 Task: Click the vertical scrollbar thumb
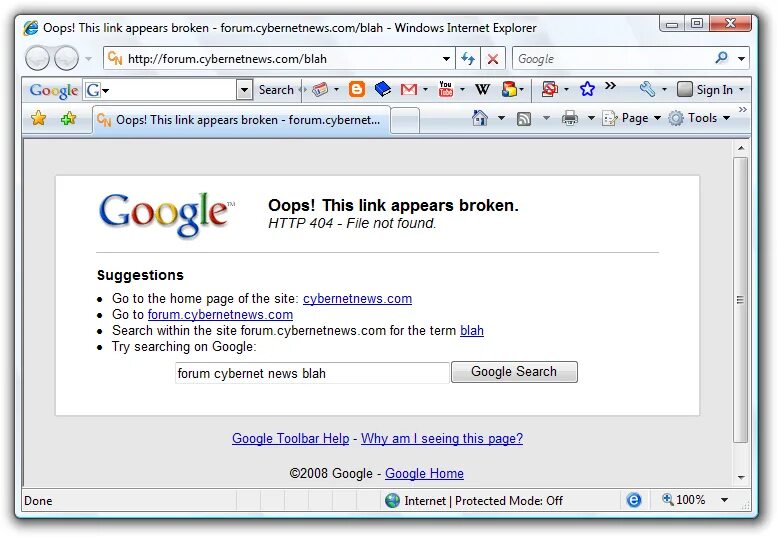(740, 300)
